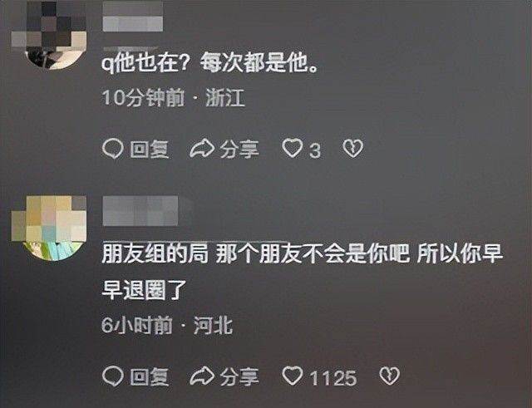Tap share arrow icon on first comment
Screen dimensions: 532x408
[x=202, y=149]
